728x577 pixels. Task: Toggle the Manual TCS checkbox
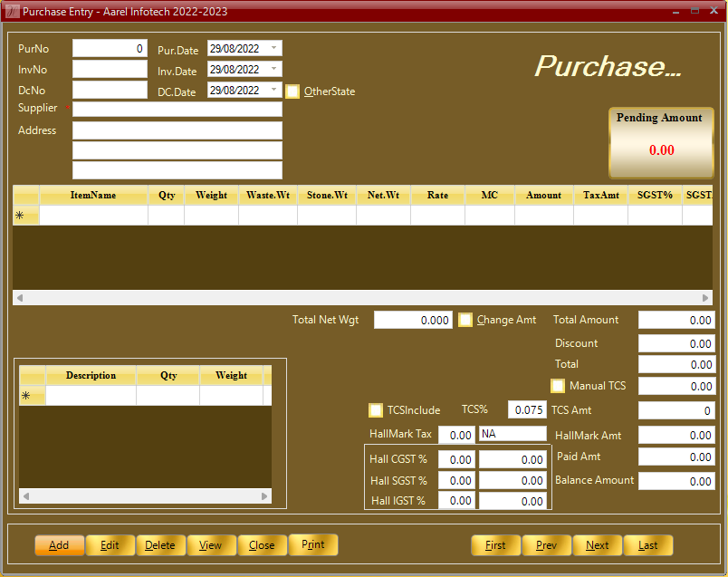pos(558,386)
